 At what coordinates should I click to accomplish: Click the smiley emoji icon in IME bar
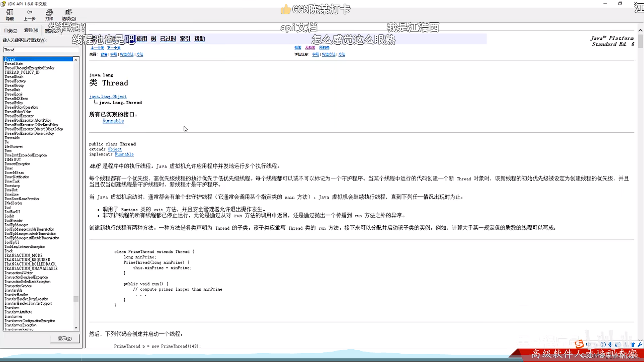click(603, 345)
